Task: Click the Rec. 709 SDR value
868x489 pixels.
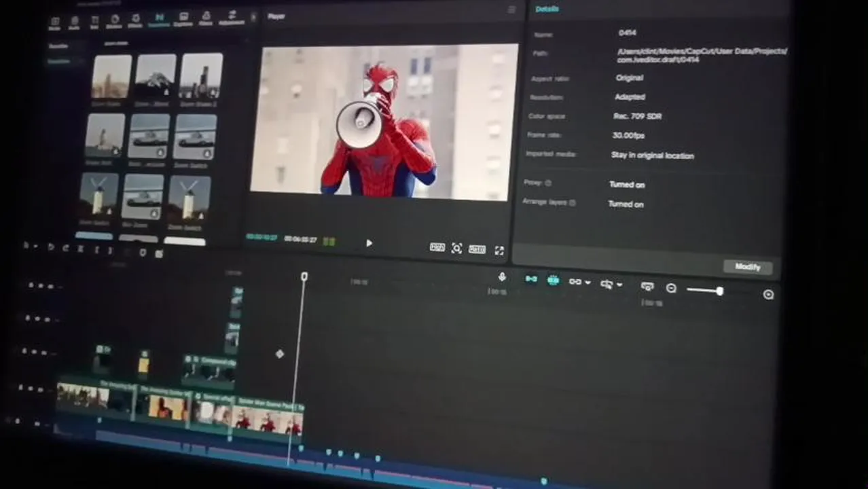Action: 637,116
